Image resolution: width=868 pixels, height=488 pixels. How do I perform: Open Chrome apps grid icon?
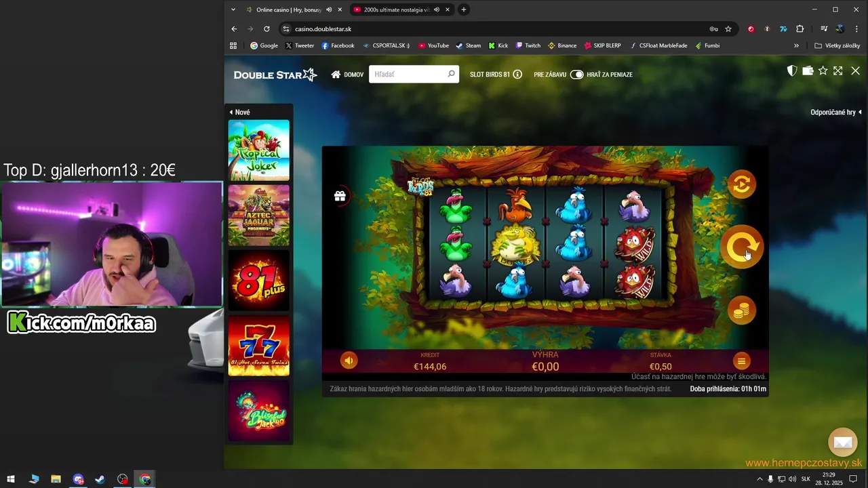(x=233, y=45)
